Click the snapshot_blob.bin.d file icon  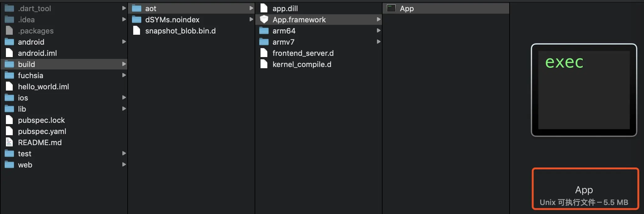coord(137,31)
